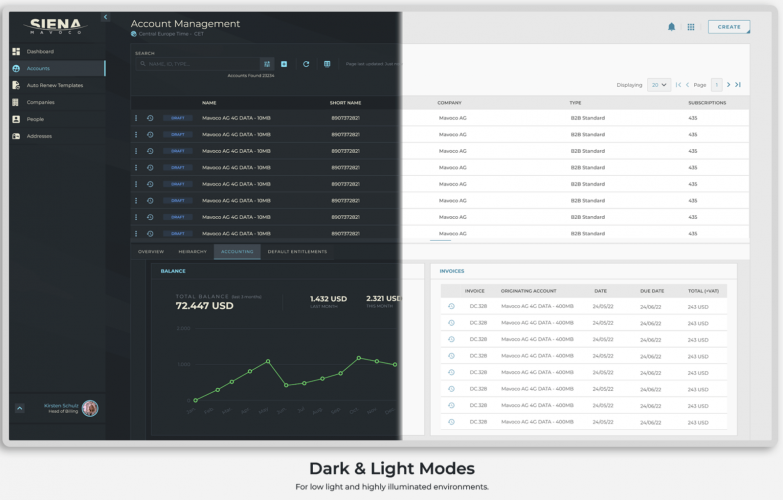Click the top invoice row's clock icon
Screen dimensions: 783x500
pos(451,306)
